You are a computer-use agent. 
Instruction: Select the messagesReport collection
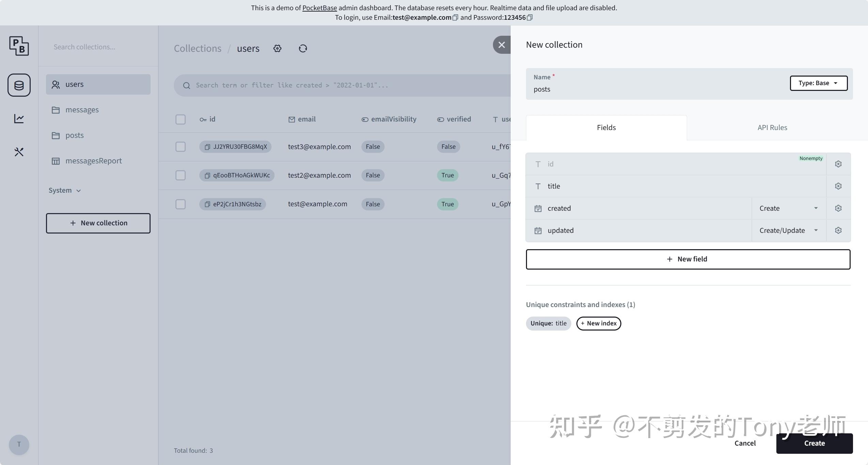93,160
